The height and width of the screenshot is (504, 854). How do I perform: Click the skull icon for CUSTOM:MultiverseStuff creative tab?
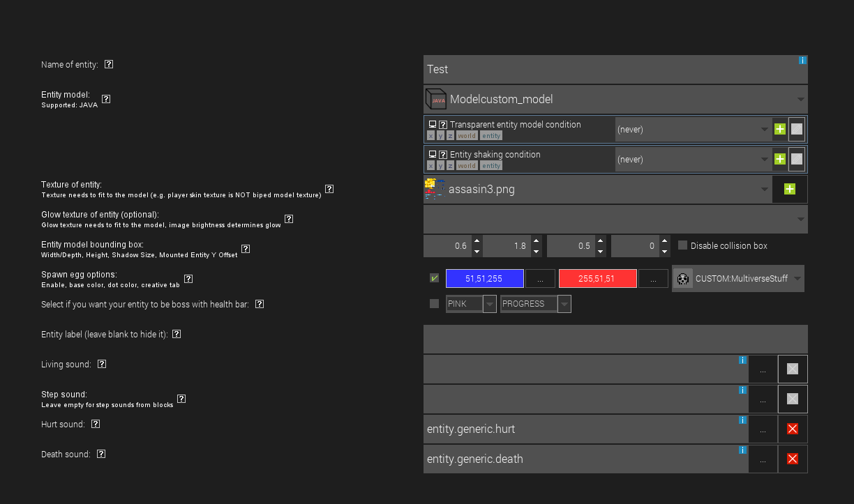coord(683,278)
